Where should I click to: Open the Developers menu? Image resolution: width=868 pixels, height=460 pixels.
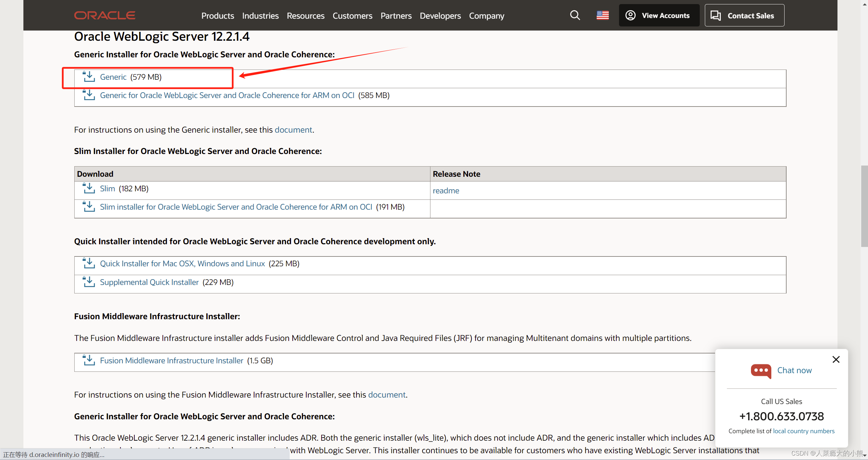(440, 16)
